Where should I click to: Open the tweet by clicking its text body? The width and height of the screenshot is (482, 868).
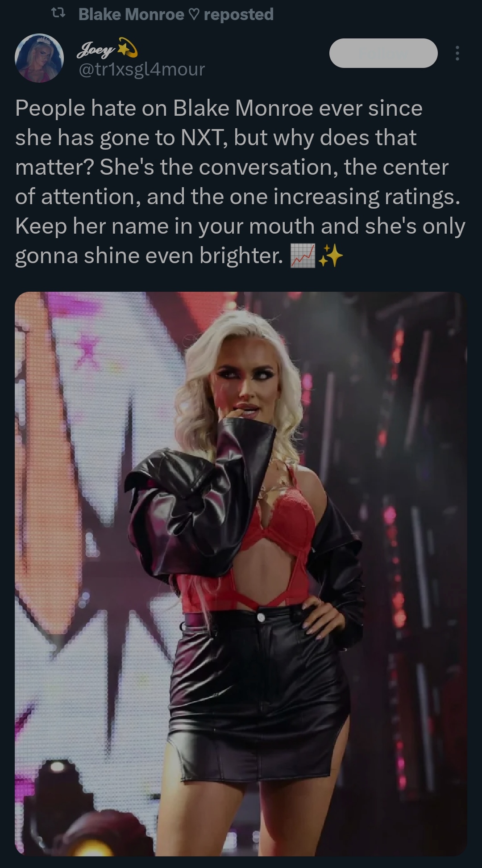(240, 182)
